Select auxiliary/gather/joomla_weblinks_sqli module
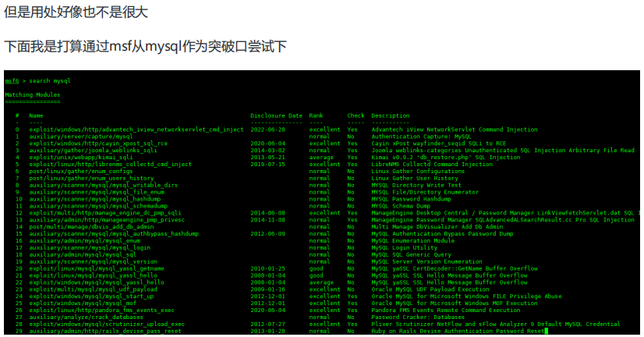644x337 pixels. (x=93, y=151)
